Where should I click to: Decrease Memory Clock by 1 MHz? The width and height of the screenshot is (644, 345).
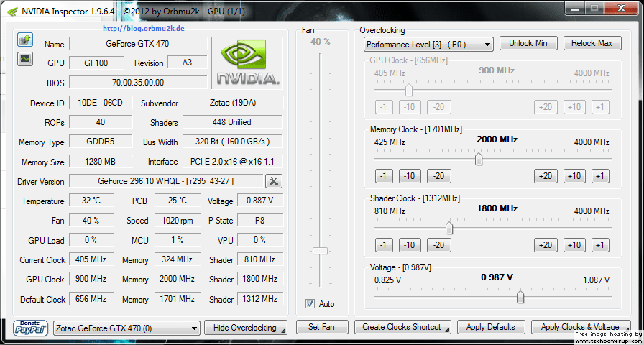pyautogui.click(x=384, y=176)
